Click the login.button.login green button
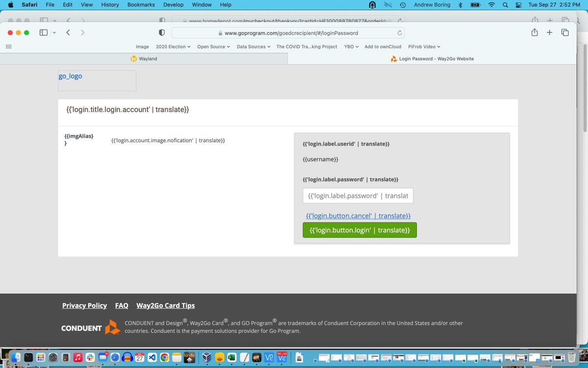This screenshot has width=588, height=368. 360,230
